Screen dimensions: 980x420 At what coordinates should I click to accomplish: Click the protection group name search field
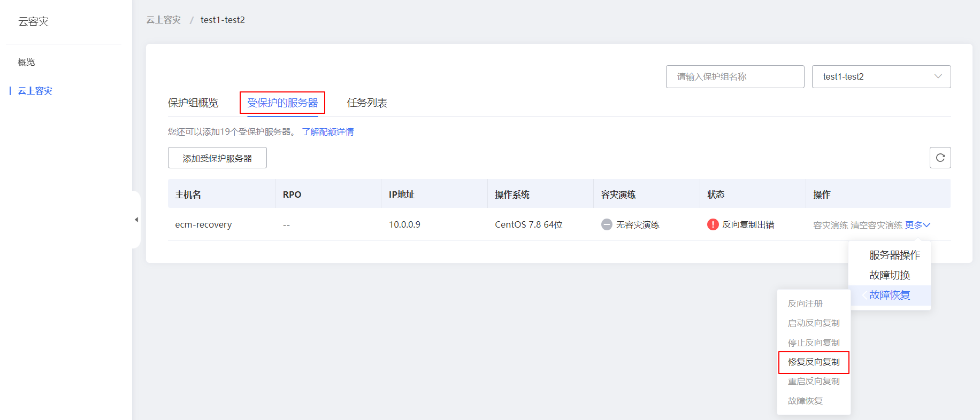[x=734, y=76]
